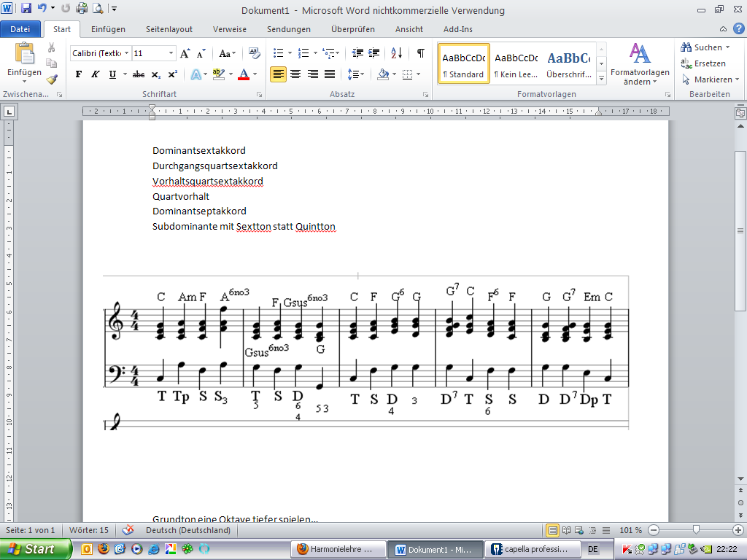Screen dimensions: 747x560
Task: Toggle Underline formatting
Action: pyautogui.click(x=112, y=74)
